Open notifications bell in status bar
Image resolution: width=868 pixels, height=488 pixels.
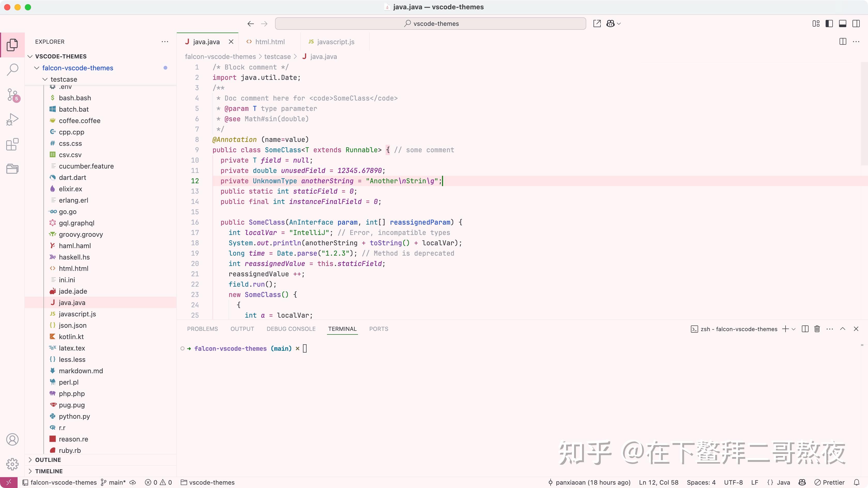pos(857,482)
